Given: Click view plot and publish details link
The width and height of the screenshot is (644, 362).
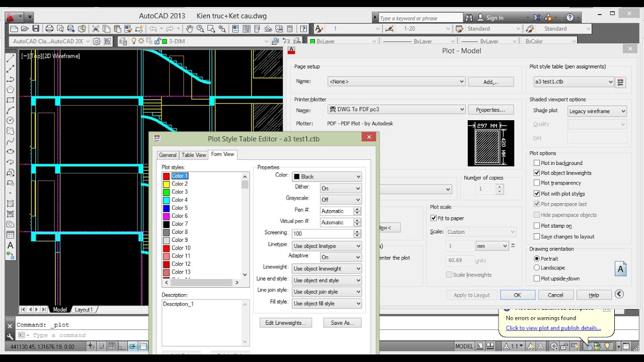Looking at the screenshot, I should click(x=553, y=328).
